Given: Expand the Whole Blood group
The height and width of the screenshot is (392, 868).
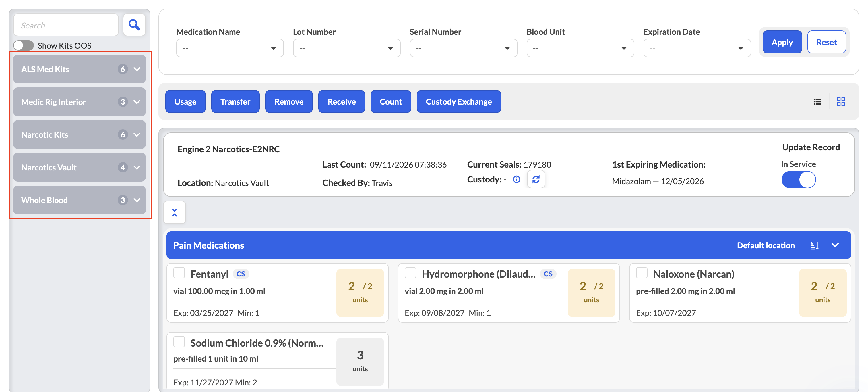Looking at the screenshot, I should click(x=80, y=200).
